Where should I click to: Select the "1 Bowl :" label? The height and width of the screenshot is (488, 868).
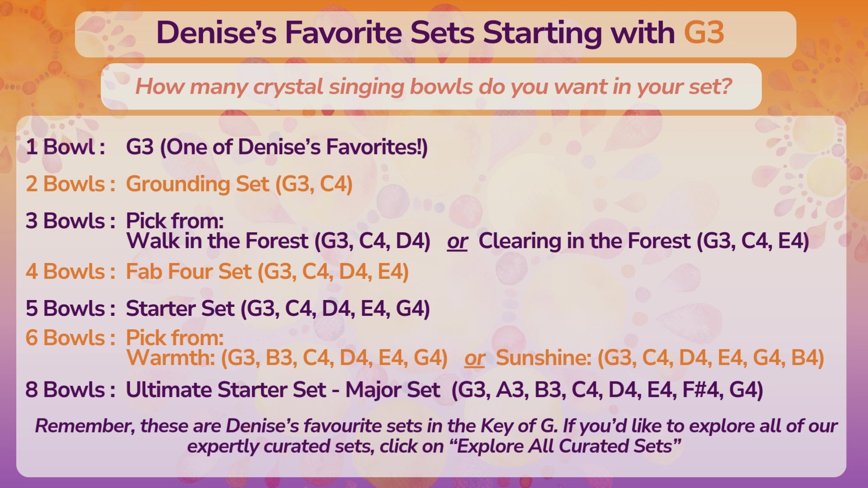click(x=66, y=147)
